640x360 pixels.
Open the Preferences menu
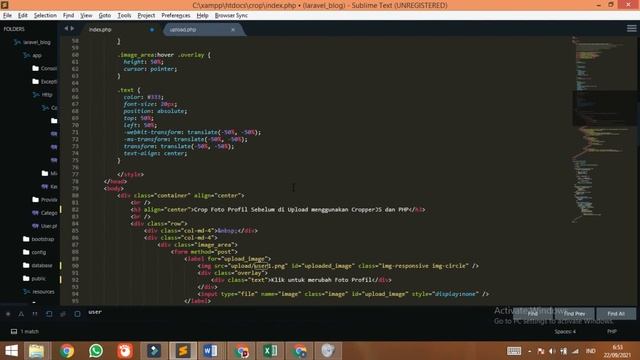pos(176,16)
